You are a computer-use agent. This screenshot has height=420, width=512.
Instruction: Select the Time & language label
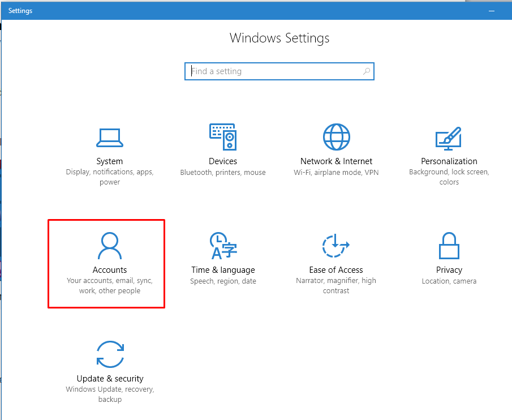[223, 270]
